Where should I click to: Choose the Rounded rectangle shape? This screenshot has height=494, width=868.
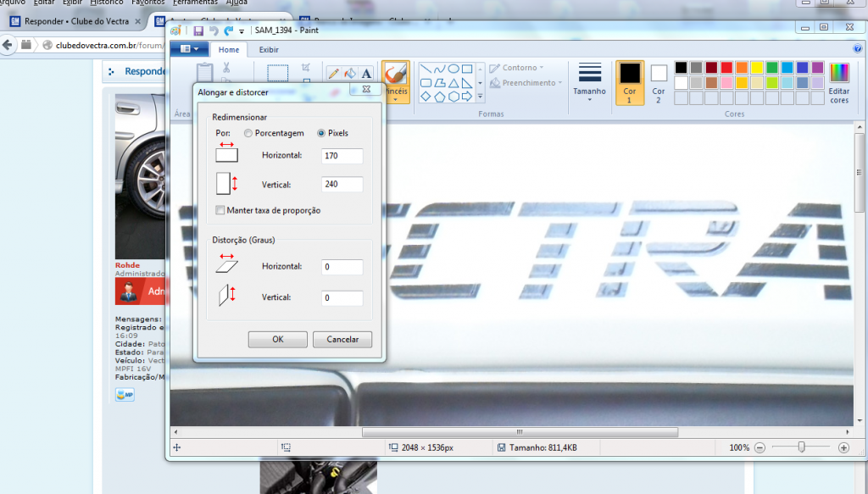pos(426,83)
